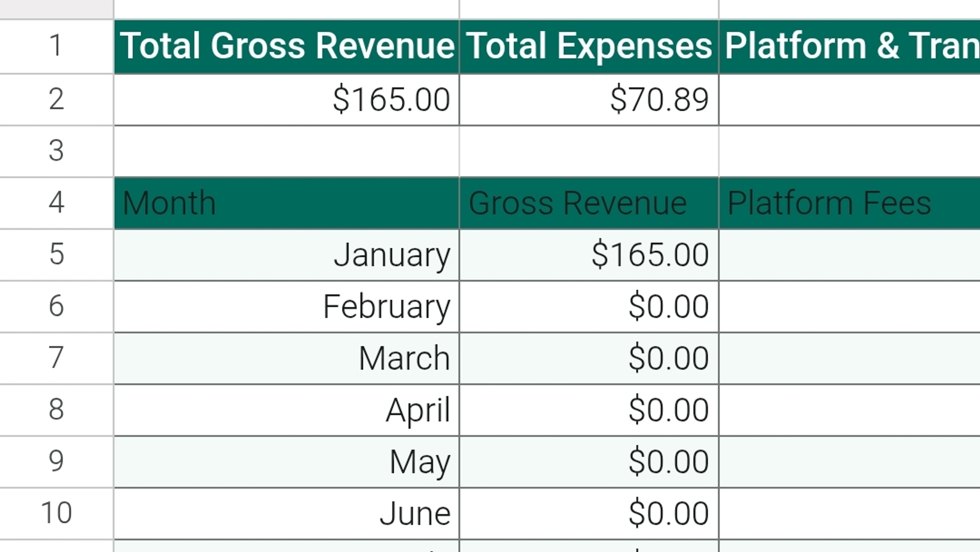Image resolution: width=980 pixels, height=552 pixels.
Task: Select the Total Expenses header cell
Action: point(589,46)
